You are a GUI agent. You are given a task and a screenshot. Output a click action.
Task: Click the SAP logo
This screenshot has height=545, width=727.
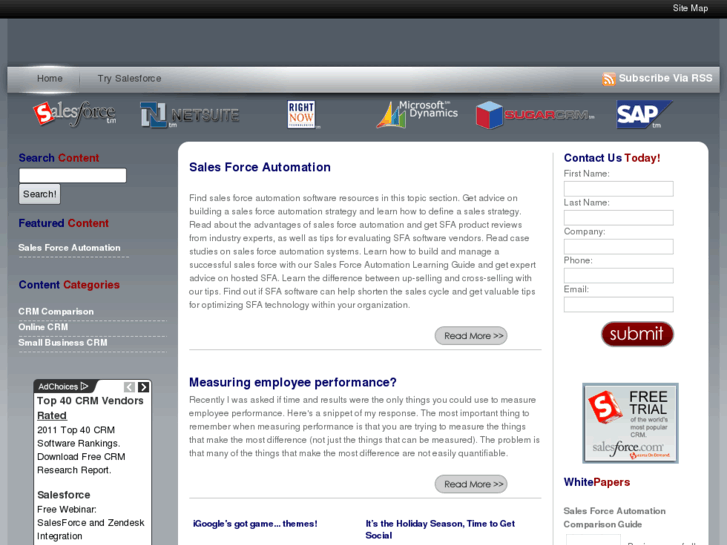tap(644, 115)
